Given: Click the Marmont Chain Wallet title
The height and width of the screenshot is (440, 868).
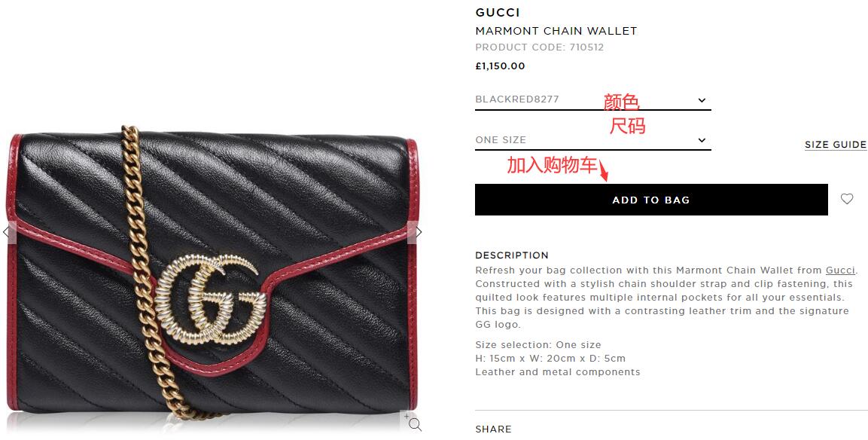Looking at the screenshot, I should [x=556, y=31].
